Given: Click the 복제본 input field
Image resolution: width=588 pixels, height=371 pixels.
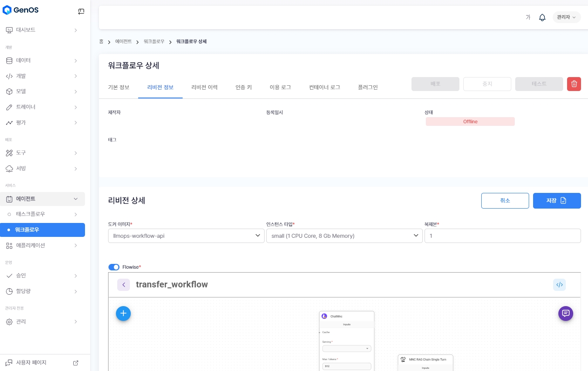Looking at the screenshot, I should [x=502, y=236].
